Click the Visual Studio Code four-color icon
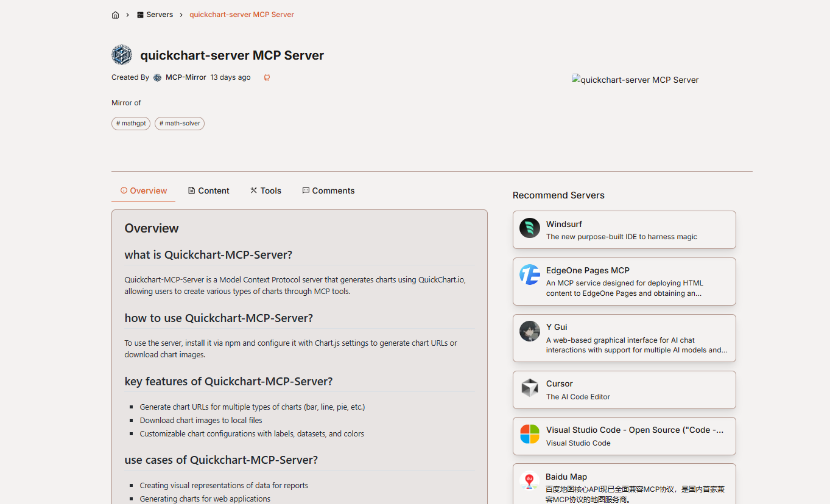 point(530,434)
